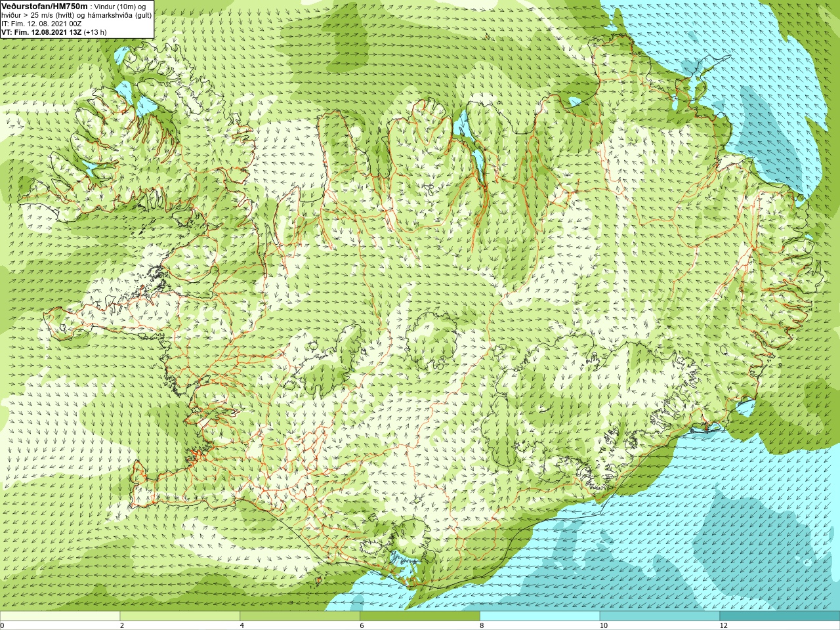
Task: Click the Veðurstofan/HM750m title text
Action: coord(44,6)
